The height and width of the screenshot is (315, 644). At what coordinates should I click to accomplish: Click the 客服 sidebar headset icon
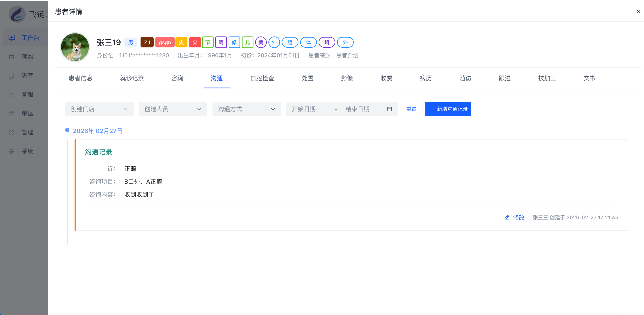click(x=12, y=94)
